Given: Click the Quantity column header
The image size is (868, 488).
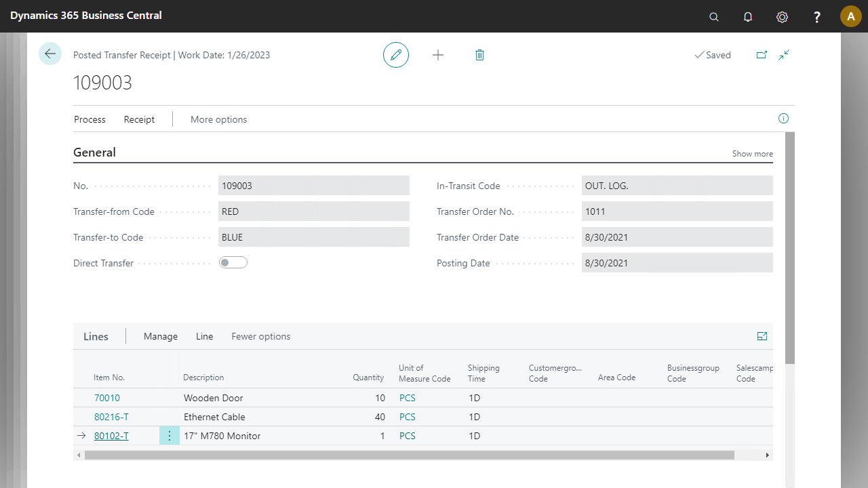Looking at the screenshot, I should (368, 378).
